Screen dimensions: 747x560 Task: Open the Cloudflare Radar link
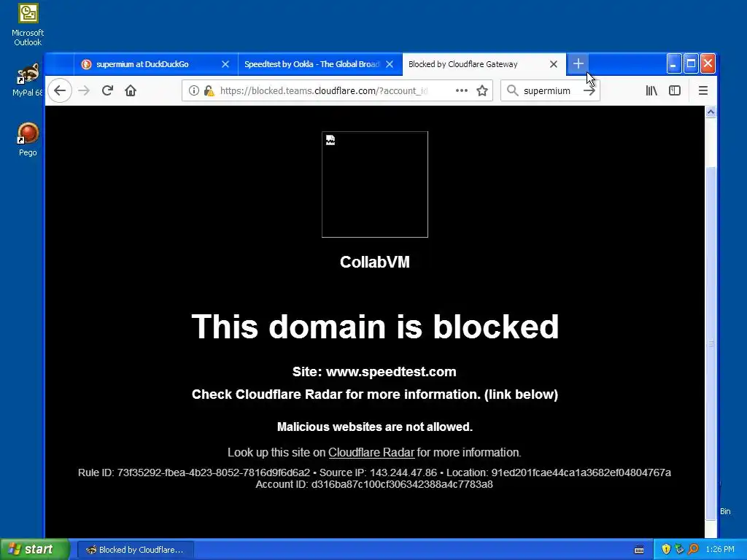pos(371,452)
